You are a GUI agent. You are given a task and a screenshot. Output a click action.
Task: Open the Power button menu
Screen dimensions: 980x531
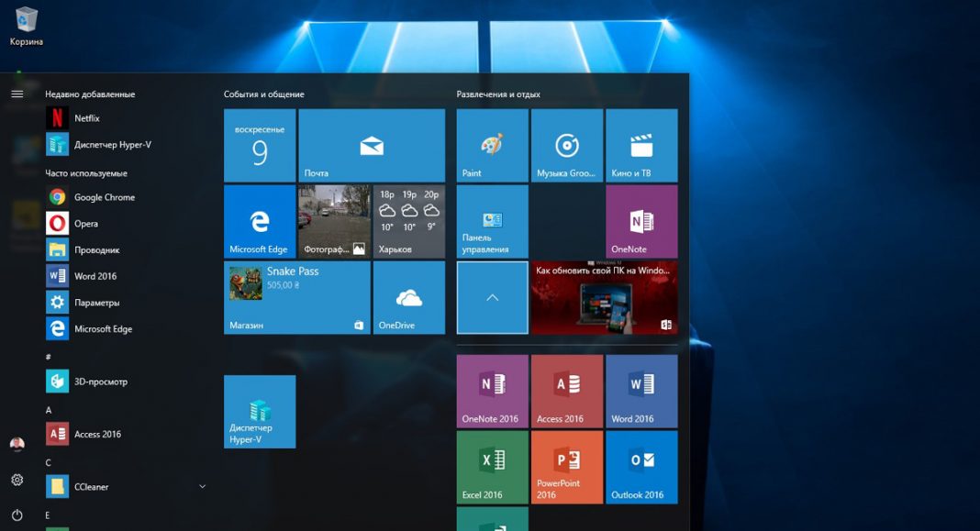pos(17,515)
